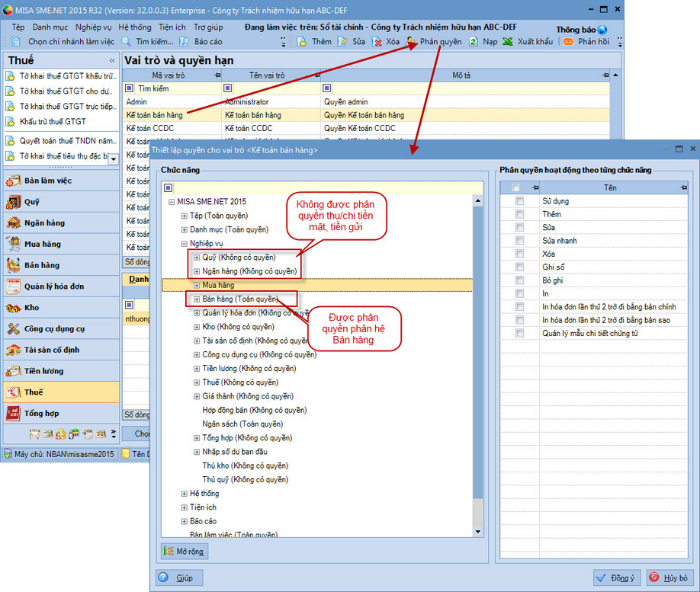Expand the Tệp (Toàn quyền) tree node
This screenshot has width=700, height=592.
click(184, 216)
